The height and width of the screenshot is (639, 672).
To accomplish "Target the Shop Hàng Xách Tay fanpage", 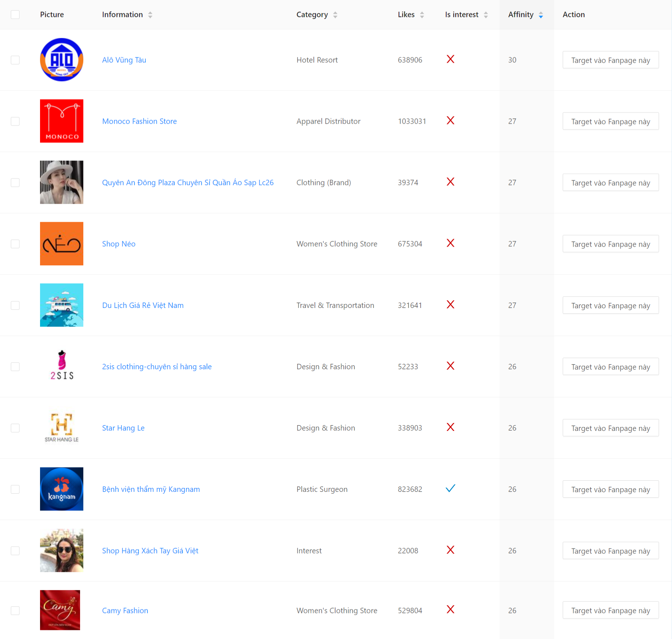I will 611,550.
